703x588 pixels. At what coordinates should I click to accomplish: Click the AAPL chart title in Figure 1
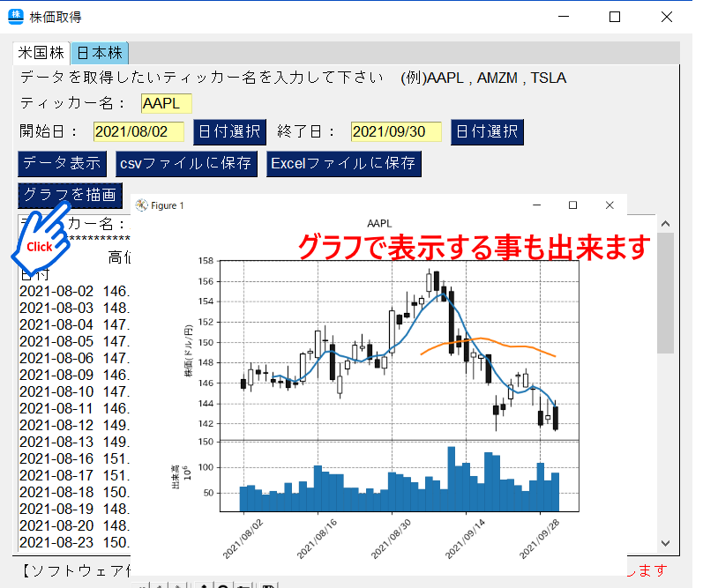point(379,224)
